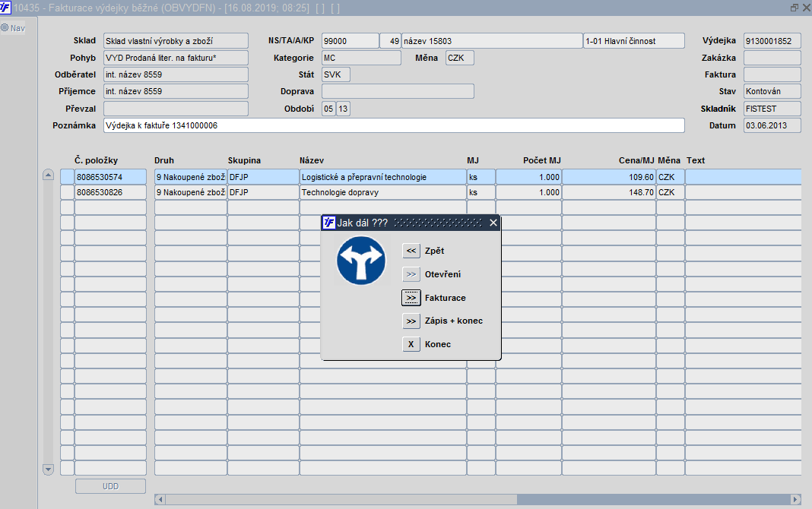Screen dimensions: 812x509
Task: Click the Pohyb field
Action: tap(176, 58)
